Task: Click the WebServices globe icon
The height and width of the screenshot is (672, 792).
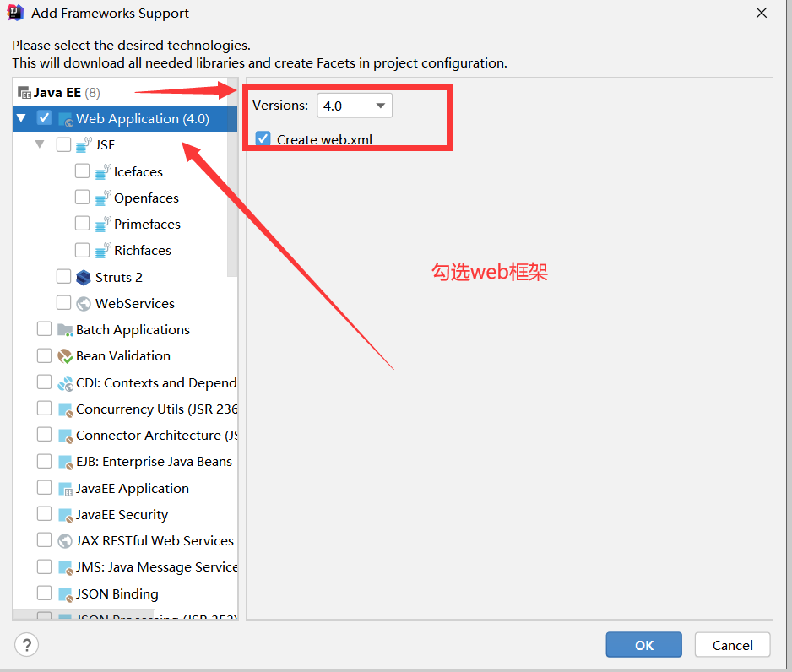Action: (84, 303)
